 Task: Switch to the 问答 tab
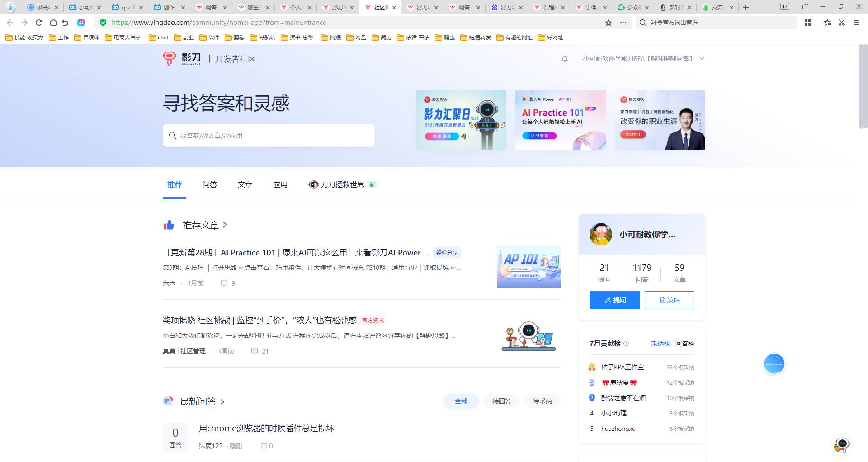pos(210,184)
